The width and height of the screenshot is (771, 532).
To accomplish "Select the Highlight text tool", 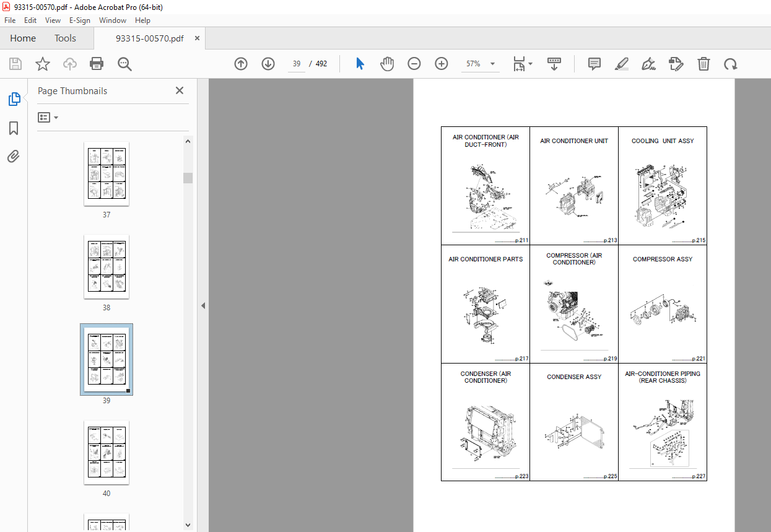I will click(622, 64).
